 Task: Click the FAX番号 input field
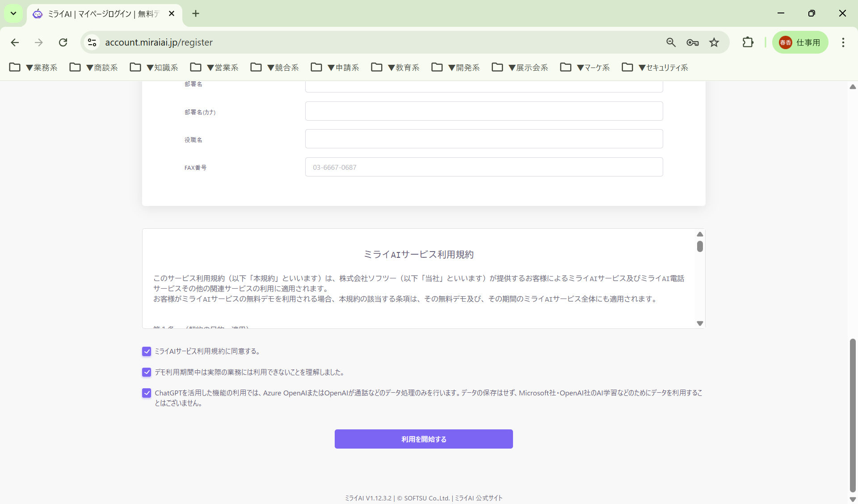[x=484, y=167]
